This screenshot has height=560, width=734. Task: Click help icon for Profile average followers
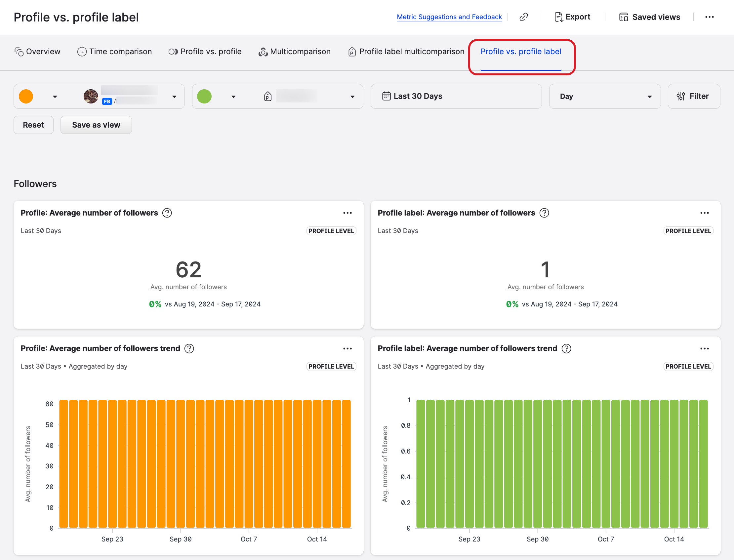[167, 213]
